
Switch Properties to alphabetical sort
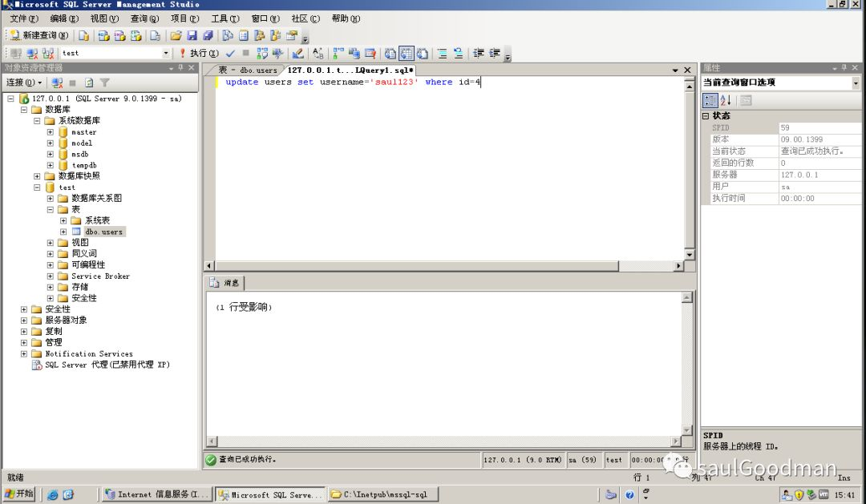pos(726,100)
